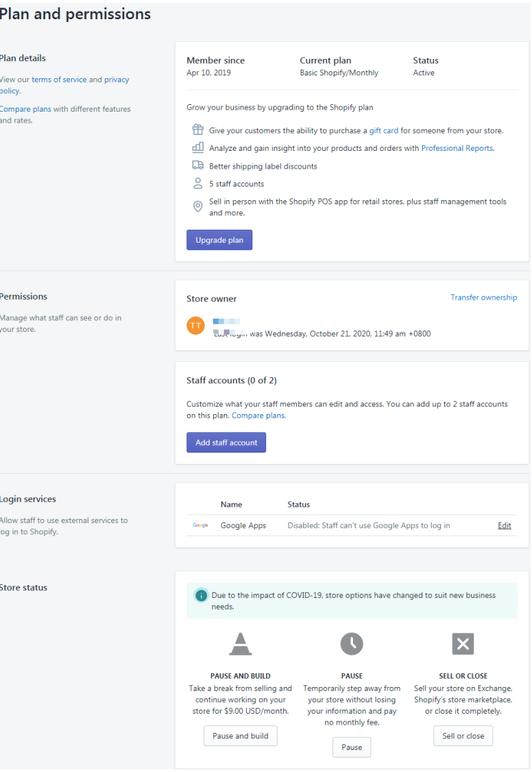Image resolution: width=532 pixels, height=772 pixels.
Task: Click the bar chart reports icon
Action: tap(198, 147)
